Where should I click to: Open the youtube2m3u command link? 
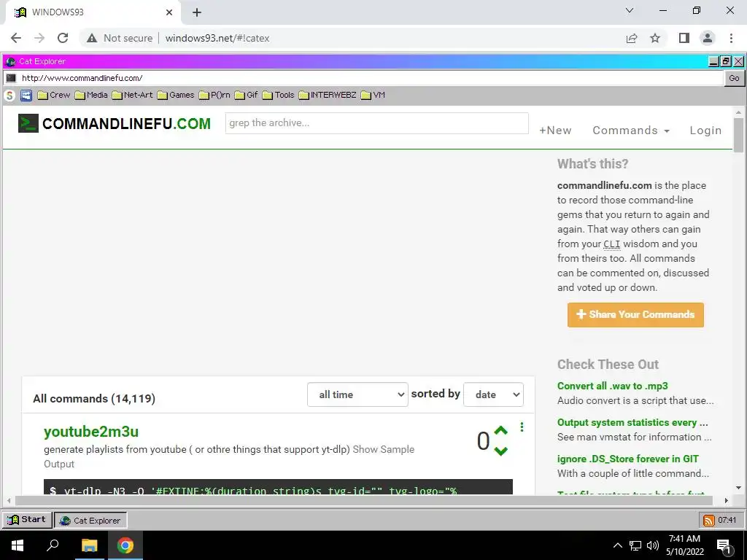91,432
